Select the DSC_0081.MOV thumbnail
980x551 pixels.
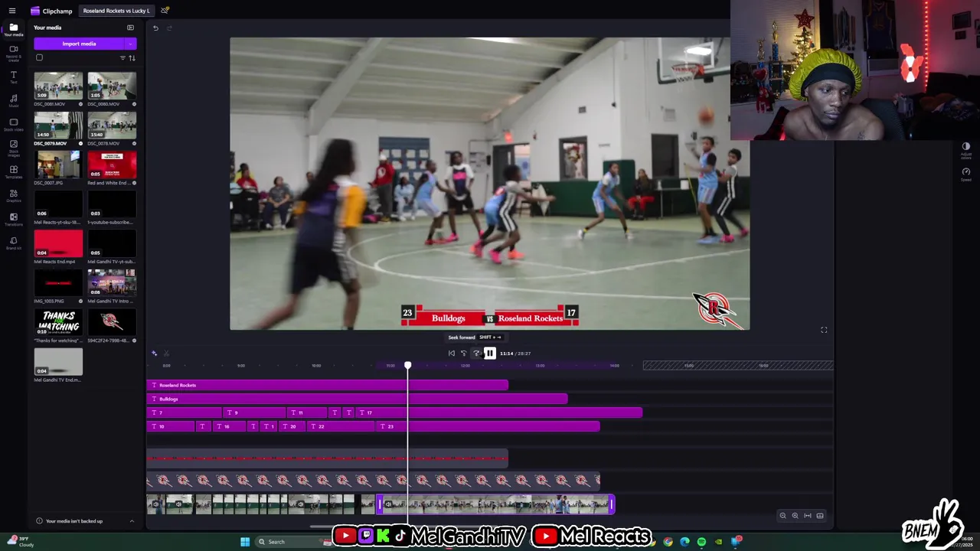[x=58, y=86]
